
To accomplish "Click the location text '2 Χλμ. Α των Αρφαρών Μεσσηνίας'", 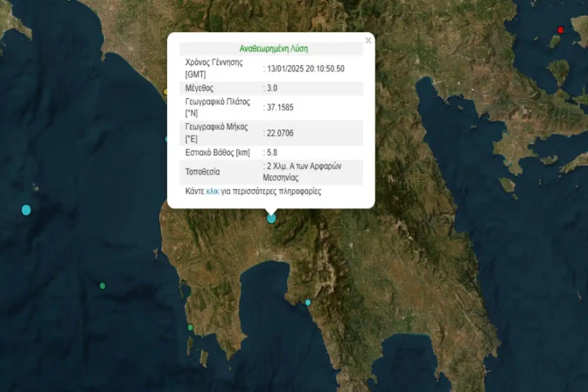I will 301,172.
